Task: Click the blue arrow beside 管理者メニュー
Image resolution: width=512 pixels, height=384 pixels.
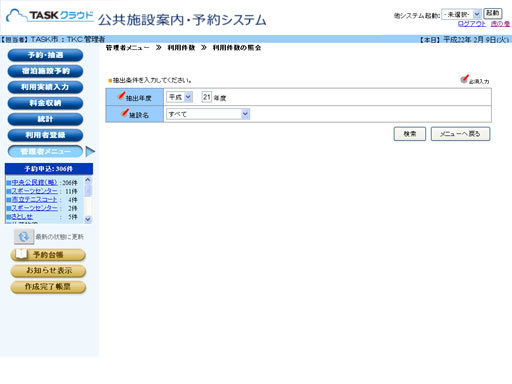Action: tap(90, 151)
